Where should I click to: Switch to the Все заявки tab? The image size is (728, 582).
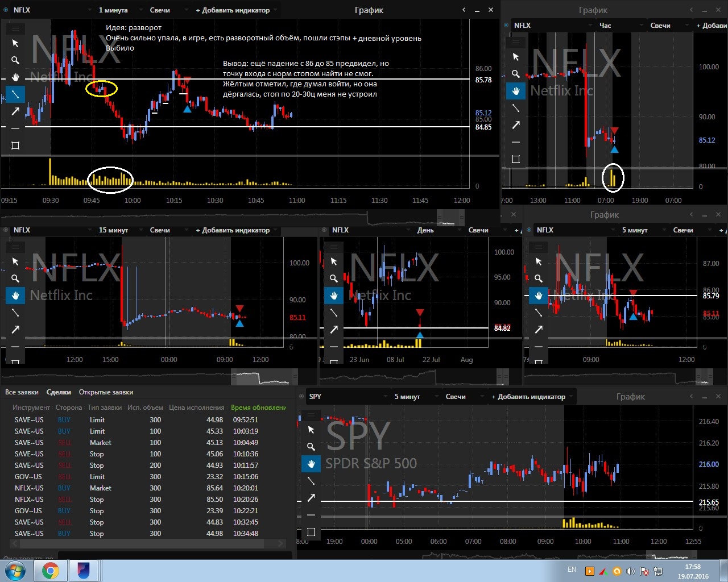22,392
